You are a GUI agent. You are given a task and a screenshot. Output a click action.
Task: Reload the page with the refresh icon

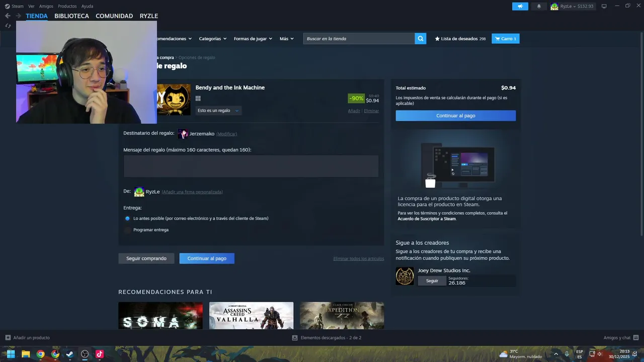pyautogui.click(x=8, y=26)
